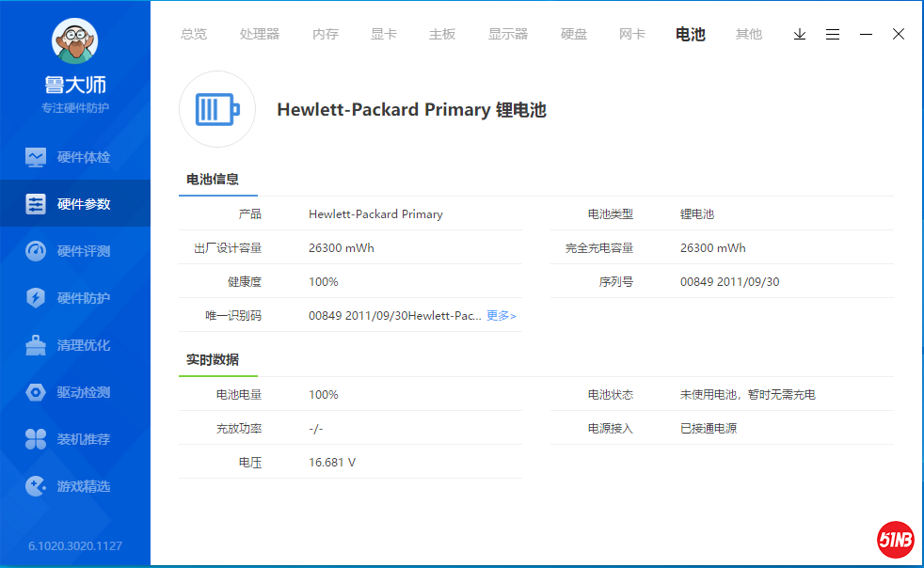Viewport: 924px width, 568px height.
Task: Click the 电池状态 label
Action: (x=610, y=395)
